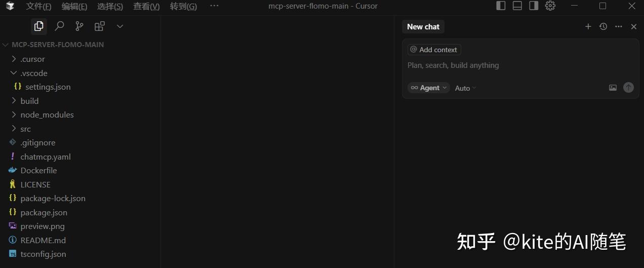This screenshot has width=644, height=268.
Task: Collapse the .vscode folder
Action: [33, 73]
